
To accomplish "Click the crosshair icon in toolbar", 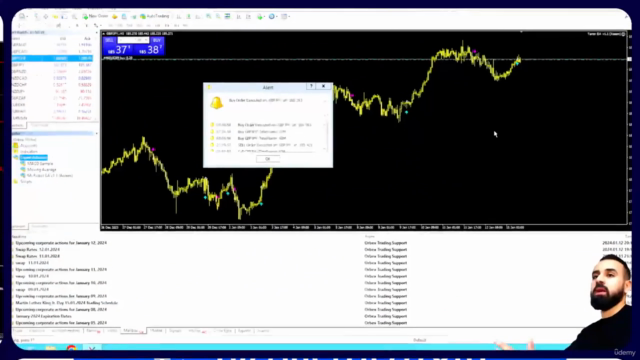I will coord(46,16).
